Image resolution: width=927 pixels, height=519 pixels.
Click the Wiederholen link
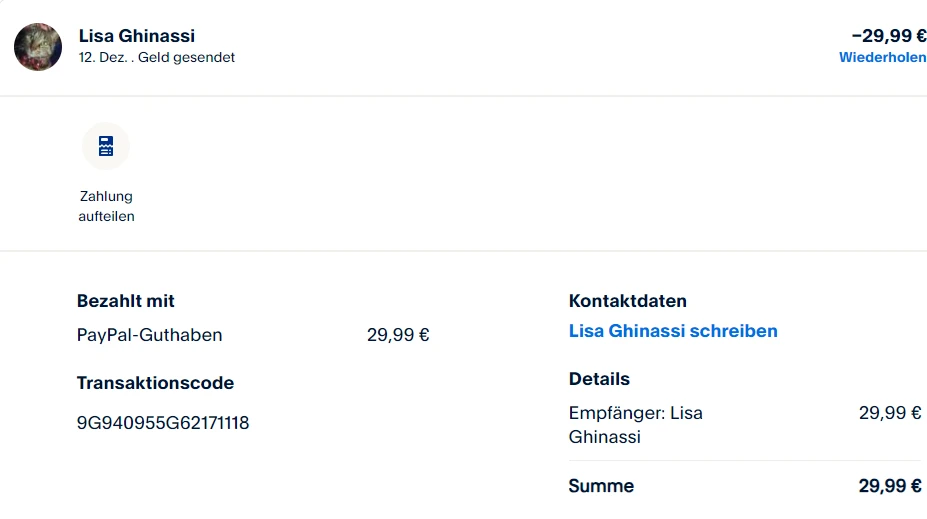click(x=882, y=58)
